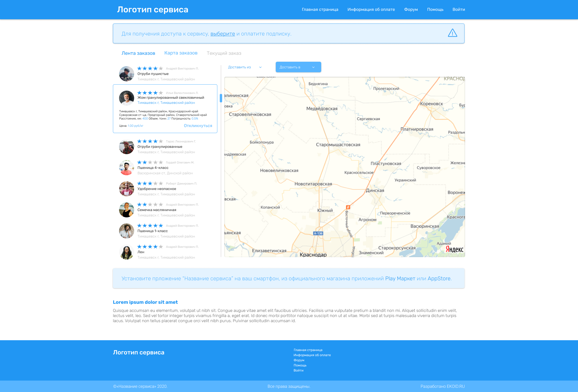Viewport: 578px width, 392px height.
Task: Click customer name Тарас Леонидович Г.
Action: pyautogui.click(x=181, y=142)
